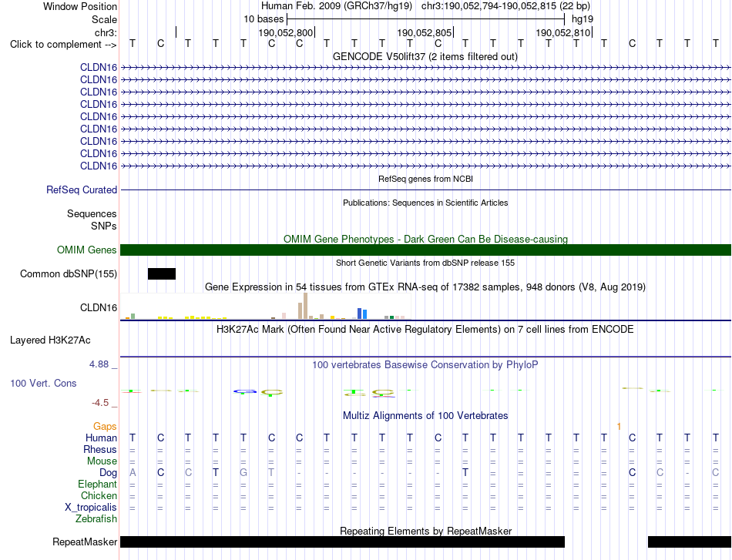Image resolution: width=732 pixels, height=560 pixels.
Task: Select the X_tropicalis alignment row label
Action: click(91, 508)
